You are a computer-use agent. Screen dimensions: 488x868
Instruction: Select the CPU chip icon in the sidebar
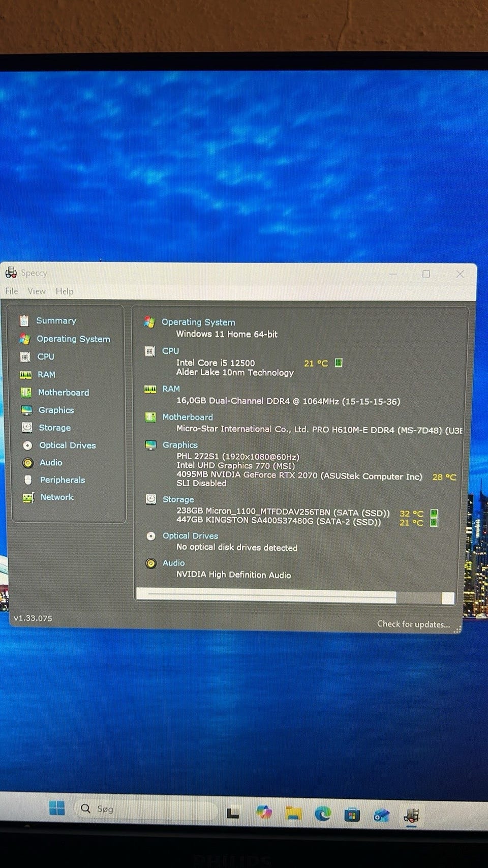tap(25, 357)
